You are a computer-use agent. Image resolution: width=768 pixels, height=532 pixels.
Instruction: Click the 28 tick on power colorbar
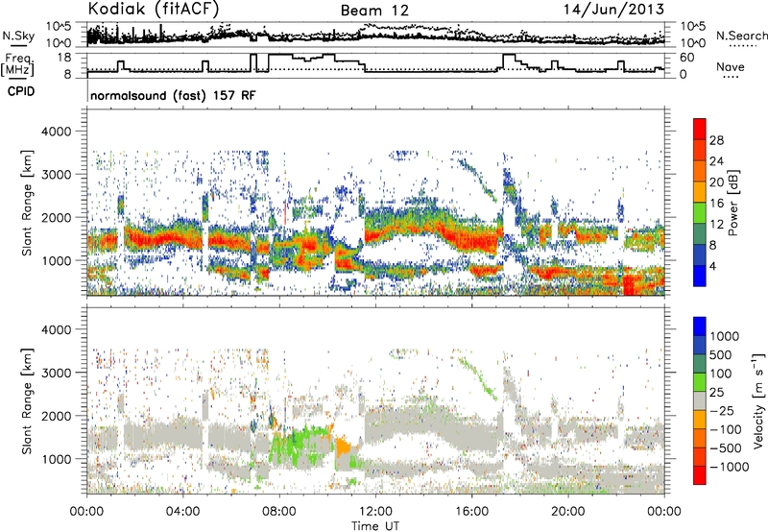[x=716, y=140]
